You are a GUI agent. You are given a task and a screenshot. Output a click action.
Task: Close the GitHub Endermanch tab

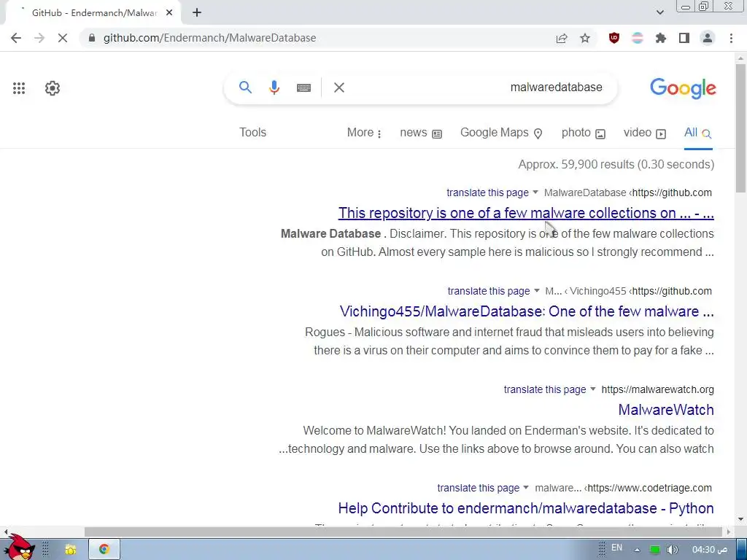coord(169,13)
